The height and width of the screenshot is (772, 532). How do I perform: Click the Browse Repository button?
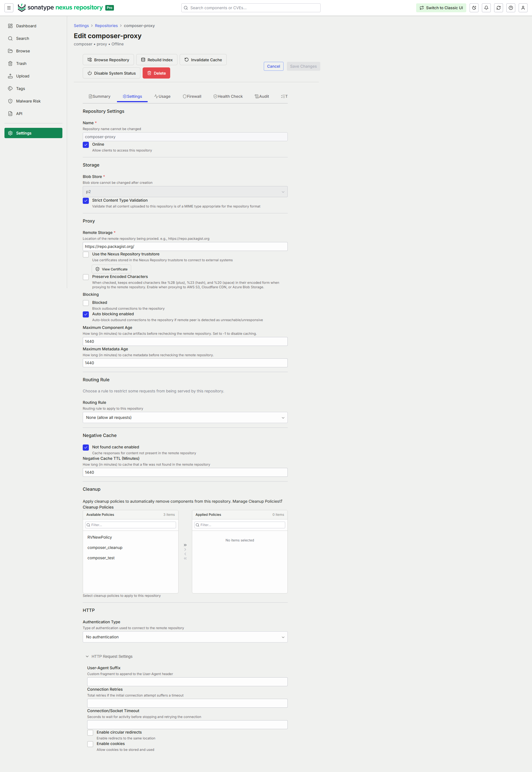(x=108, y=60)
